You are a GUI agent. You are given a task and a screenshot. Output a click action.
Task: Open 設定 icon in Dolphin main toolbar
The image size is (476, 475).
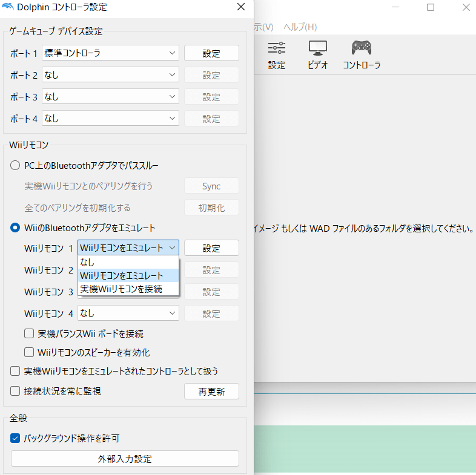[277, 55]
